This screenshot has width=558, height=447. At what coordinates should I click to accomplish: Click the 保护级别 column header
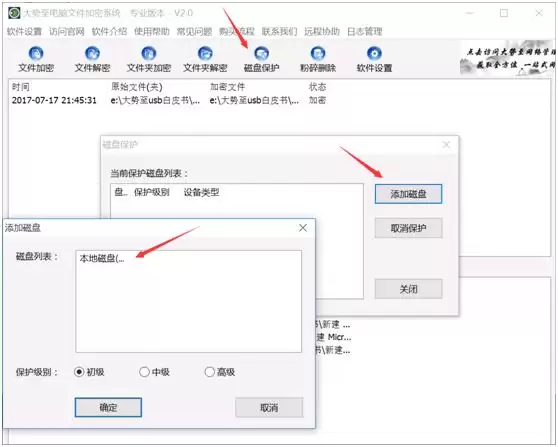(152, 193)
